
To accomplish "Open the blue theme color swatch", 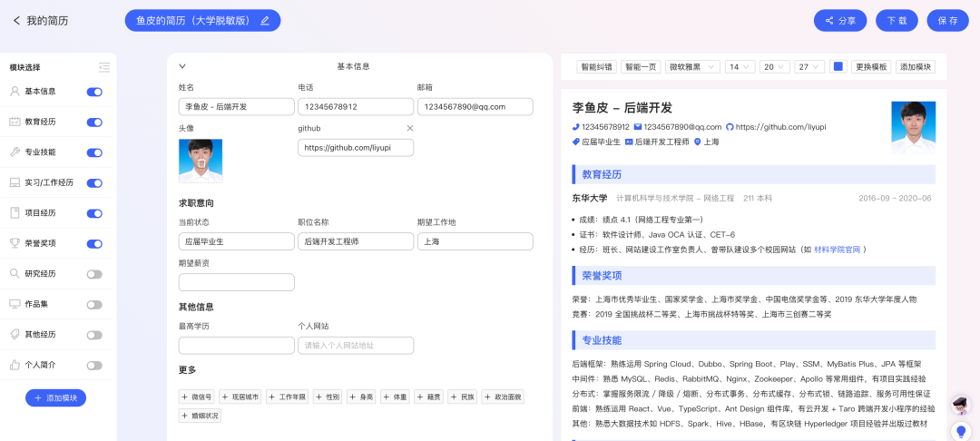I will [x=838, y=66].
